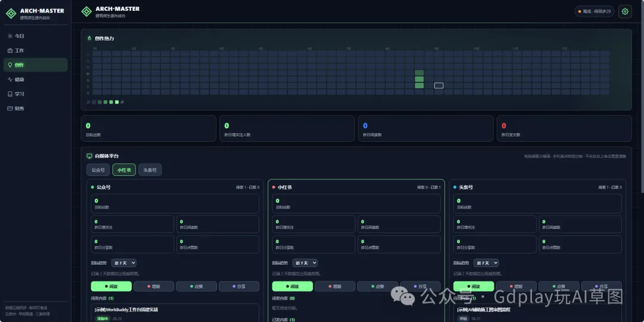Click the blue dot beside the 头条号 card title
This screenshot has height=322, width=644.
click(x=454, y=187)
